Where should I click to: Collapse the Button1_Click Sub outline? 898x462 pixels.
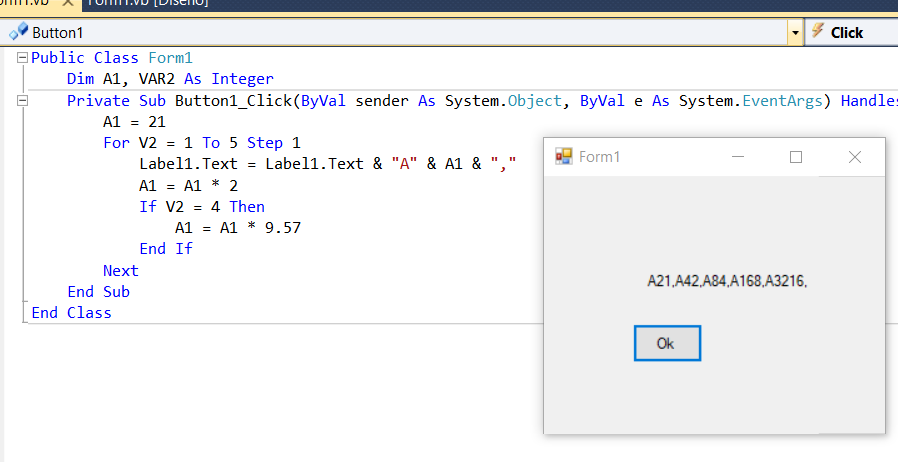click(22, 100)
